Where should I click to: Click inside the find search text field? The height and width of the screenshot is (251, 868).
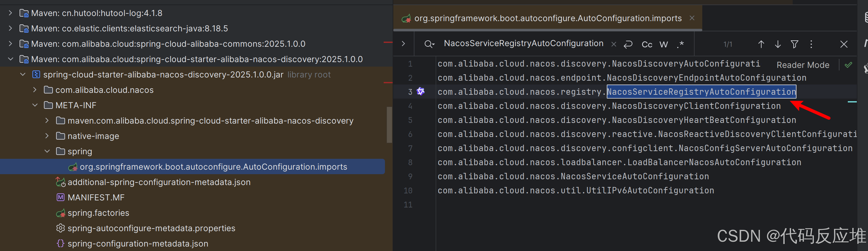click(x=523, y=44)
